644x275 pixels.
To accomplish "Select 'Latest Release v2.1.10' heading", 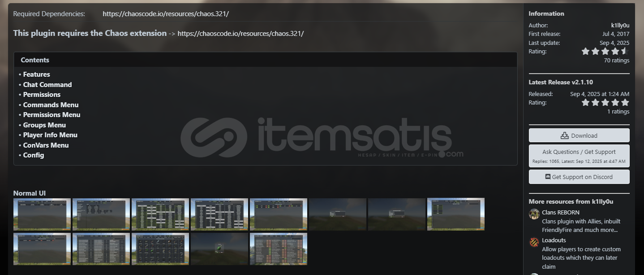I will point(561,83).
